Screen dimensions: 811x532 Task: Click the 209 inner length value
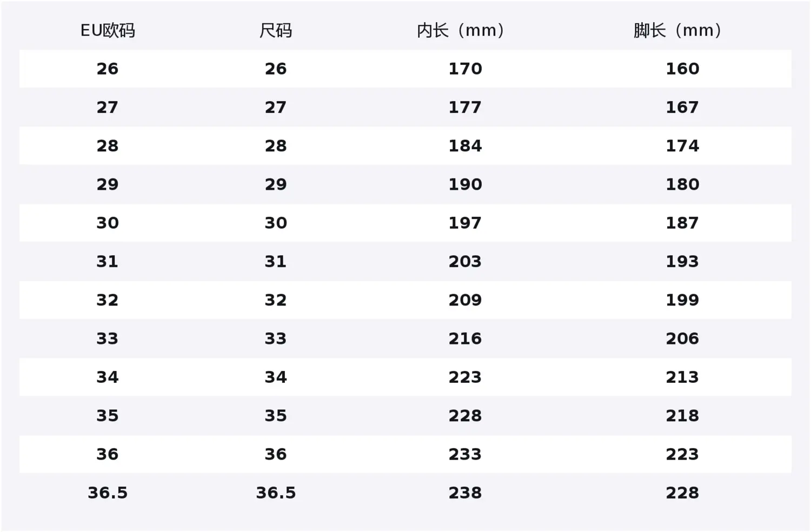coord(465,300)
